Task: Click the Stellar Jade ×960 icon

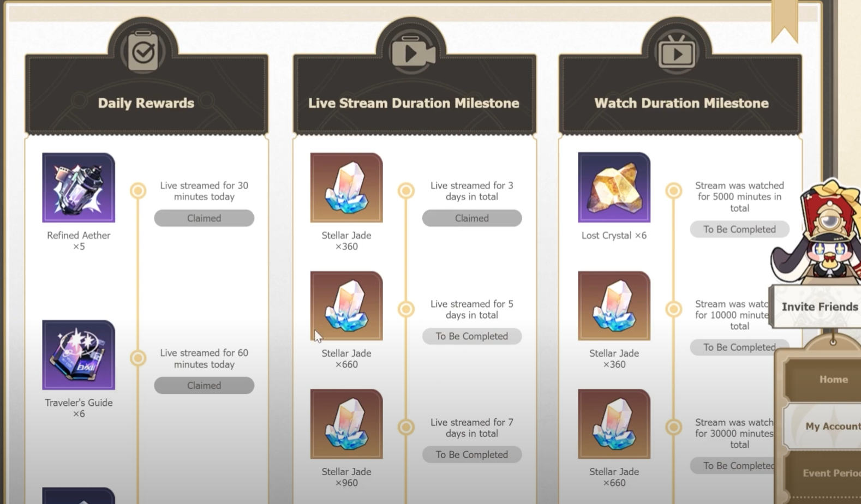Action: pos(346,424)
